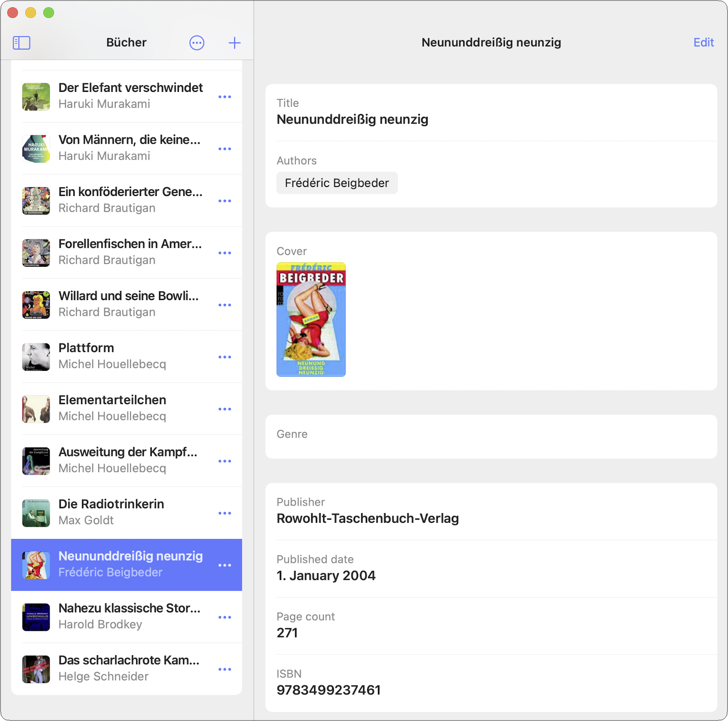Open the circled ellipsis options menu
The width and height of the screenshot is (728, 721).
[197, 43]
